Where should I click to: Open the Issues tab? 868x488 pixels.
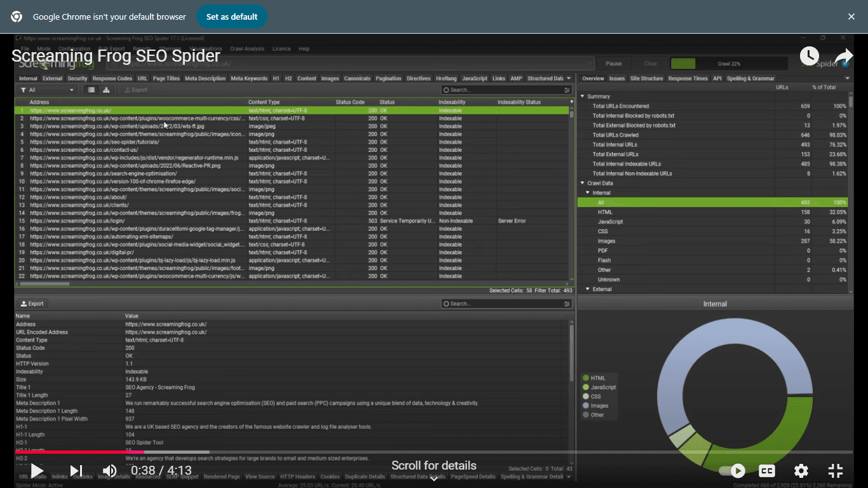(x=617, y=79)
